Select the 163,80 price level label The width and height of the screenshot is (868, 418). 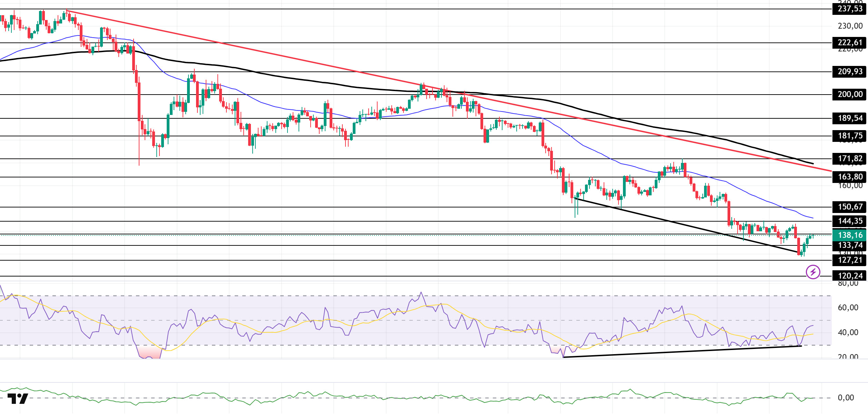(x=850, y=177)
